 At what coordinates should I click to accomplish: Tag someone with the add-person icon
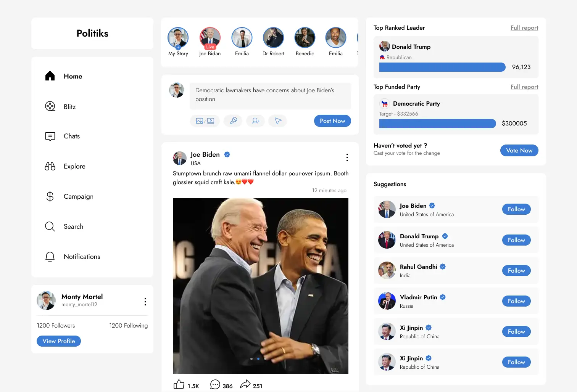255,121
